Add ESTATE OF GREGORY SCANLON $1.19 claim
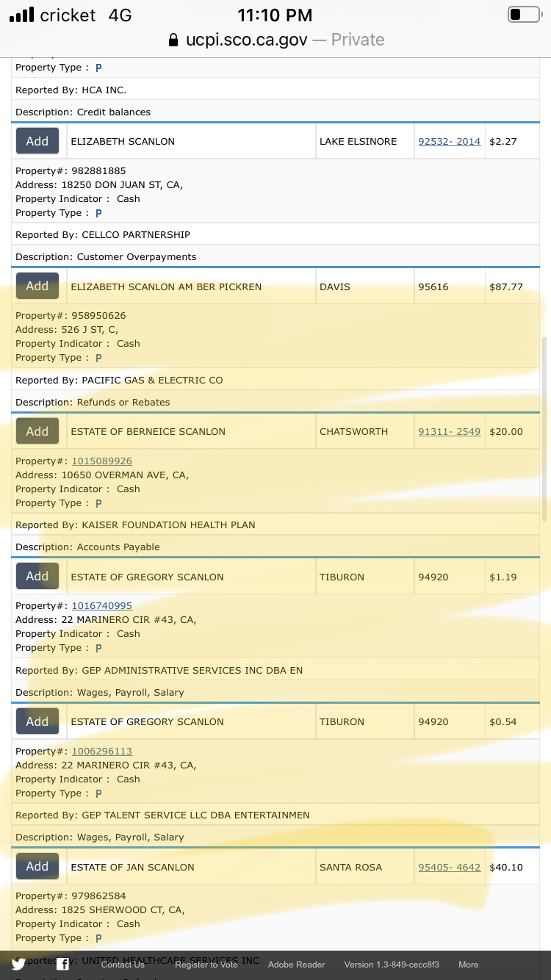The width and height of the screenshot is (551, 980). (37, 577)
